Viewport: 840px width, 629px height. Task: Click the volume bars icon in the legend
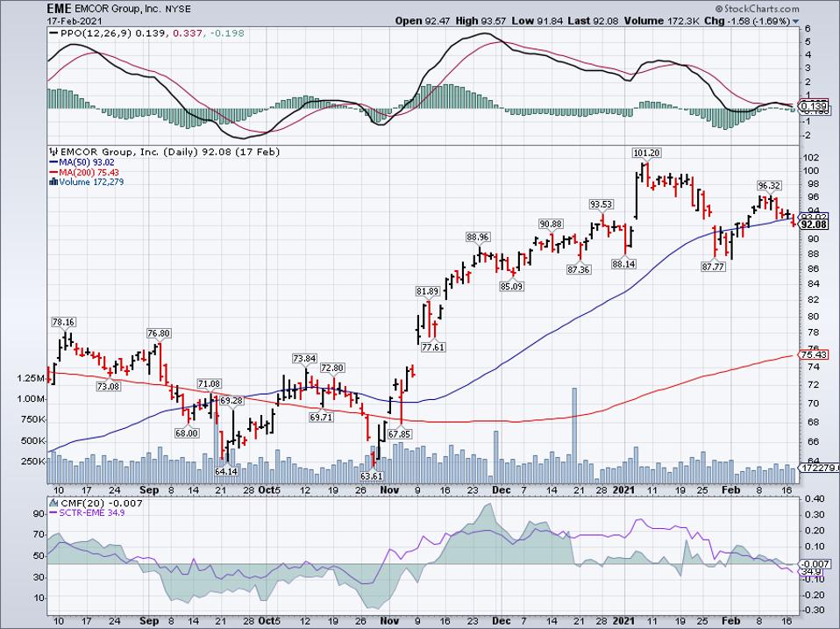(x=53, y=182)
